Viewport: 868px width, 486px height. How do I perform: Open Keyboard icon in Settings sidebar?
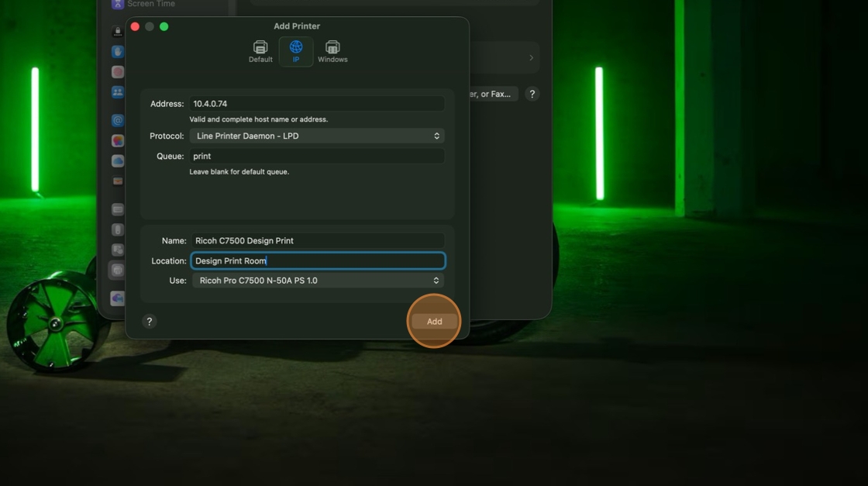(117, 209)
